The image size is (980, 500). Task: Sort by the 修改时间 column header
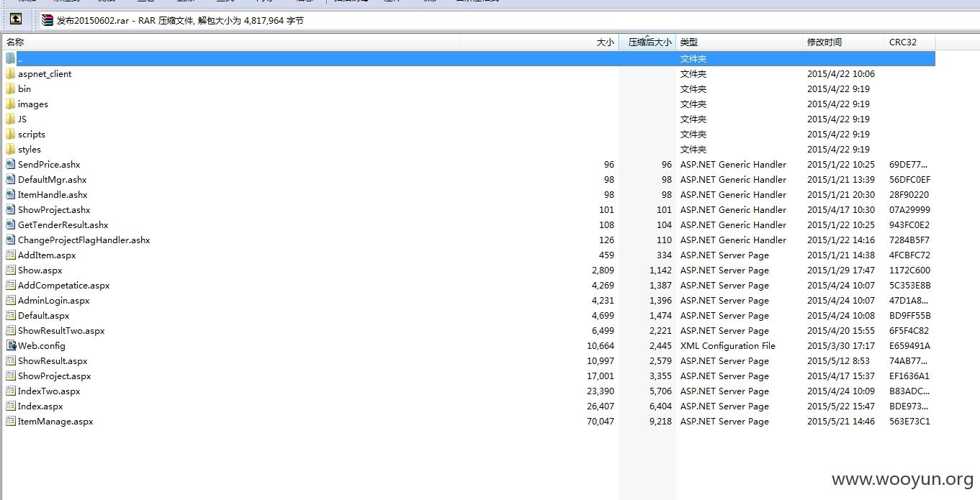click(844, 42)
